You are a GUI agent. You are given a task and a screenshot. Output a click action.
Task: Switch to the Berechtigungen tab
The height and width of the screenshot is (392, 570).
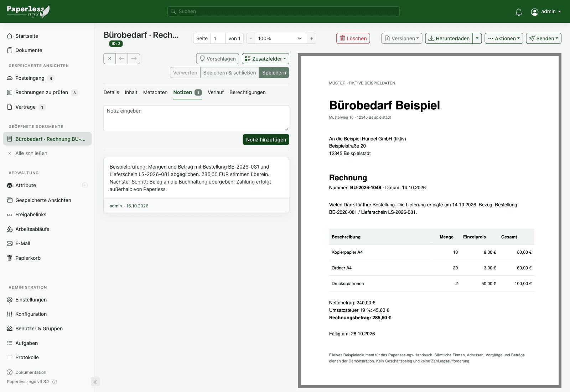(x=248, y=92)
